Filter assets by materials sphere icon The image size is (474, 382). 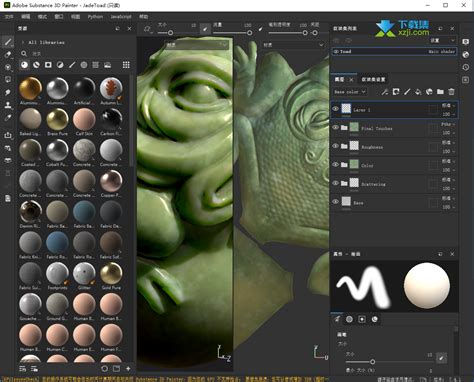(x=24, y=65)
